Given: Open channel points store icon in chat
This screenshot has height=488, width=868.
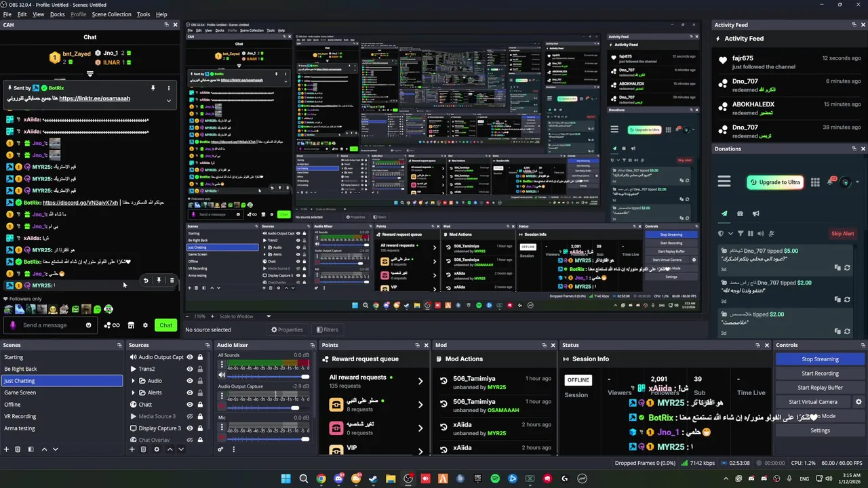Looking at the screenshot, I should [131, 325].
